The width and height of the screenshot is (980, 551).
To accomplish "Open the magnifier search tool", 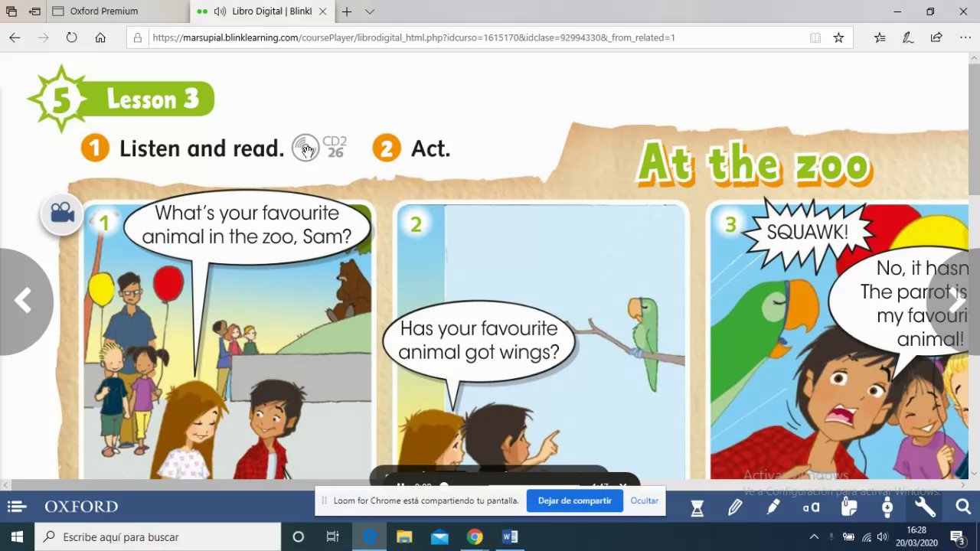I will [x=963, y=507].
